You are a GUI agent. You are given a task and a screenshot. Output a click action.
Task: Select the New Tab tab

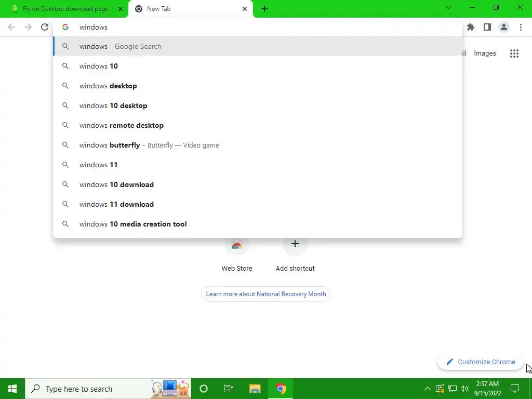point(190,9)
